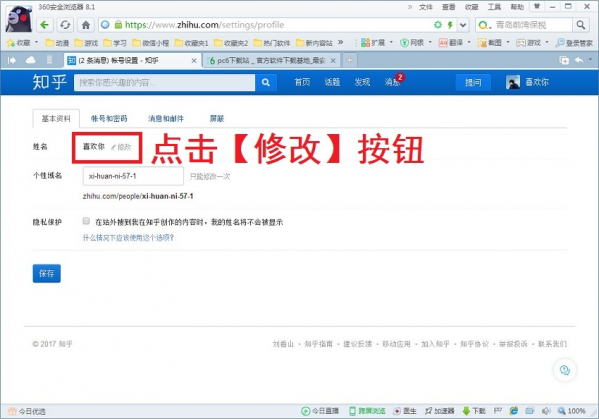Switch to the 帐号和密码 tab
Viewport: 599px width, 419px height.
[109, 118]
